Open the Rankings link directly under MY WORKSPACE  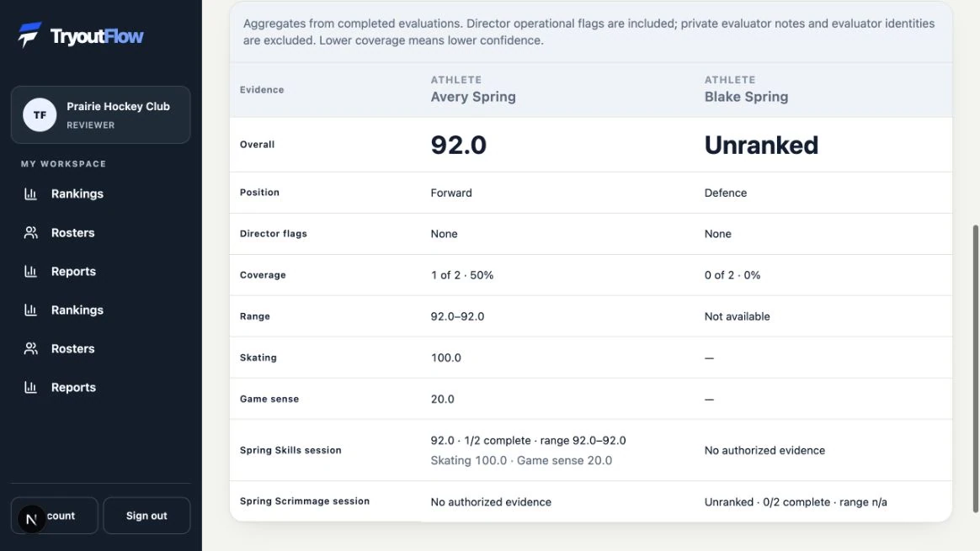[x=77, y=193]
